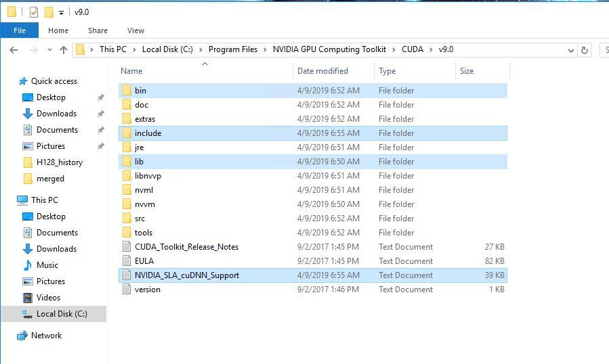The image size is (609, 364).
Task: Click the Refresh button in address bar
Action: [x=585, y=49]
